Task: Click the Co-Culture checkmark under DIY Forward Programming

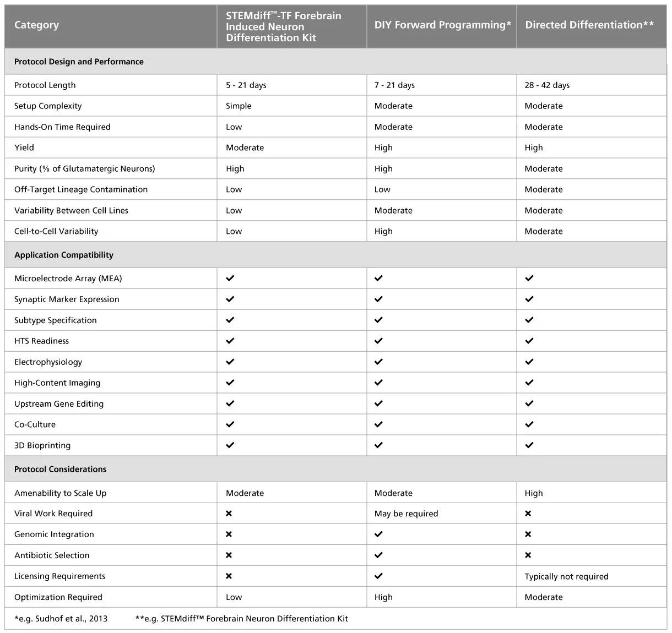Action: pos(378,424)
